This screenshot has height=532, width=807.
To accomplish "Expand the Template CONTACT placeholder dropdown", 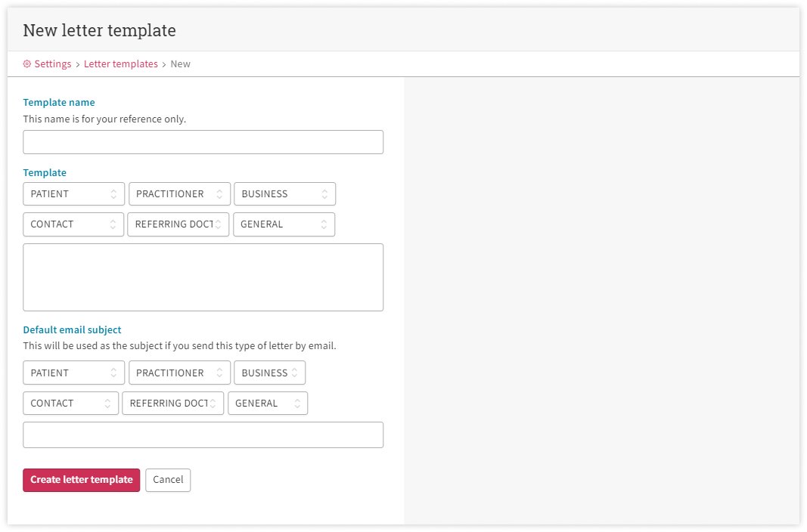I will pos(73,224).
